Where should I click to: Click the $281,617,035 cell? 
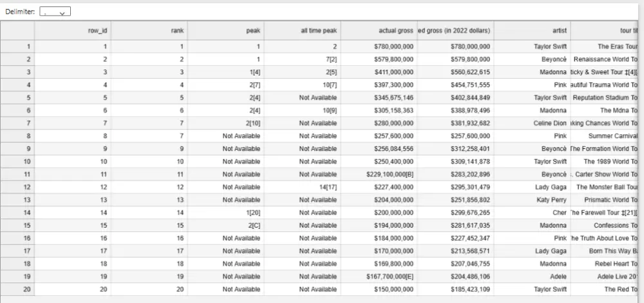coord(455,225)
